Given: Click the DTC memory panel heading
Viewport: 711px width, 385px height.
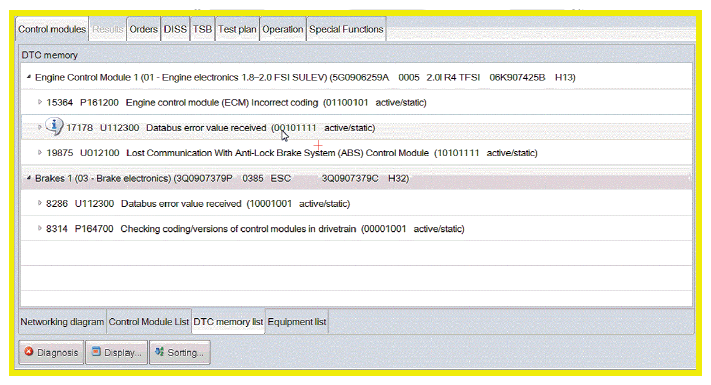Looking at the screenshot, I should (x=49, y=55).
